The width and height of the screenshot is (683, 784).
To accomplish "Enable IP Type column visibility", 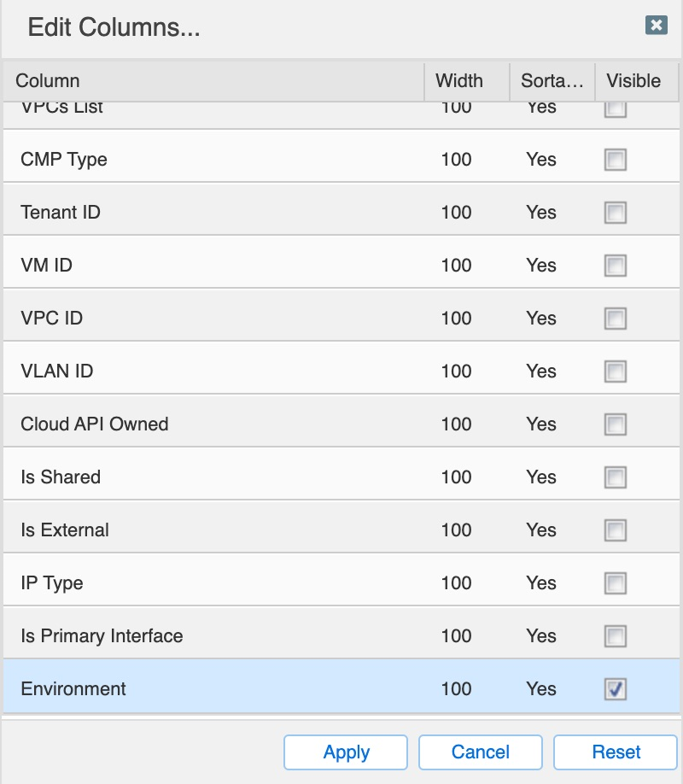I will click(x=616, y=583).
